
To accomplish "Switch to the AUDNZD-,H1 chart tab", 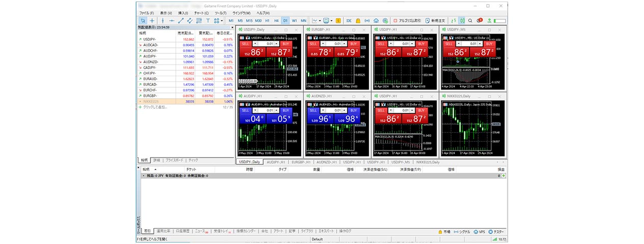I will (x=328, y=162).
